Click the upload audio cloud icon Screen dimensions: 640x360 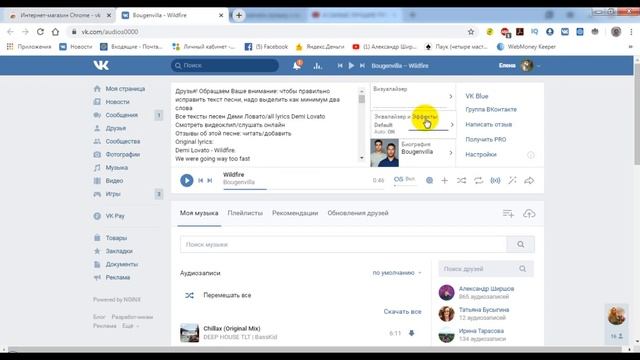click(x=529, y=213)
